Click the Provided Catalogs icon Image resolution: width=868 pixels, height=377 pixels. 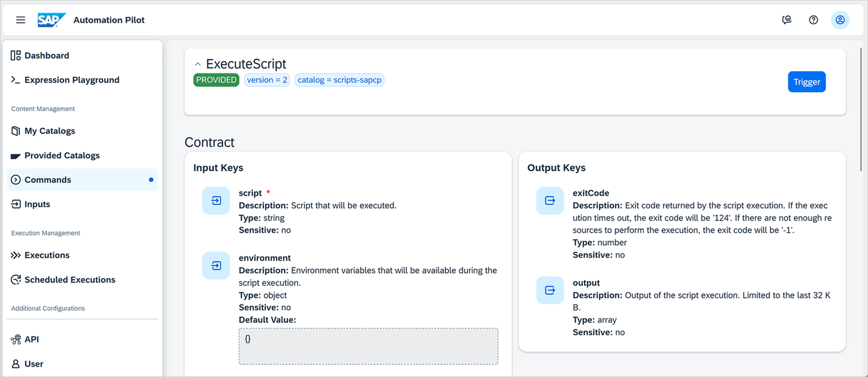pos(16,155)
